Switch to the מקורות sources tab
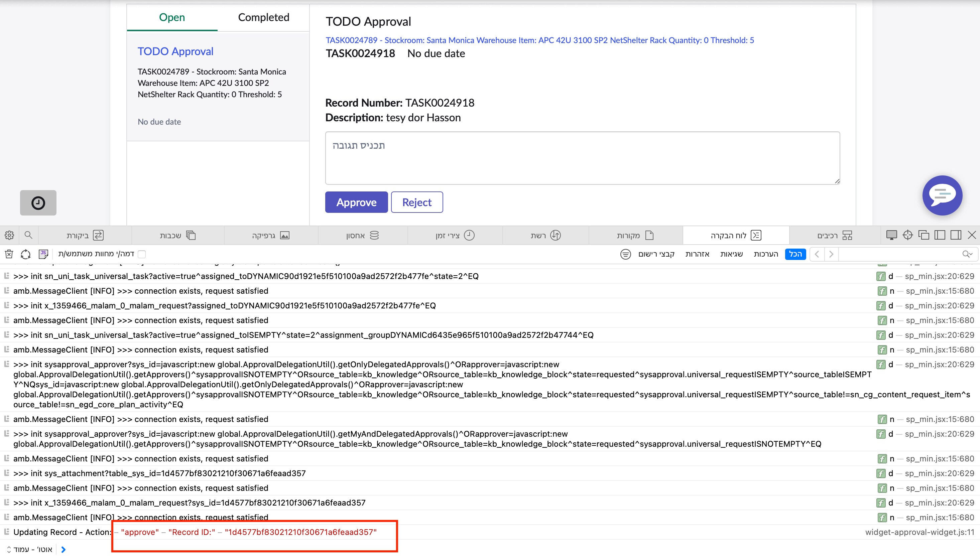Image resolution: width=980 pixels, height=559 pixels. point(635,235)
